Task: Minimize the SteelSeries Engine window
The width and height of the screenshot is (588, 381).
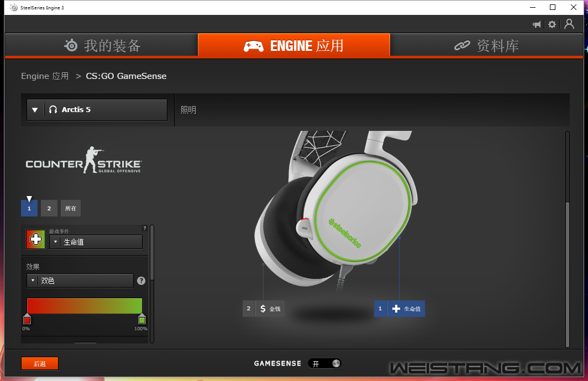Action: pos(533,8)
